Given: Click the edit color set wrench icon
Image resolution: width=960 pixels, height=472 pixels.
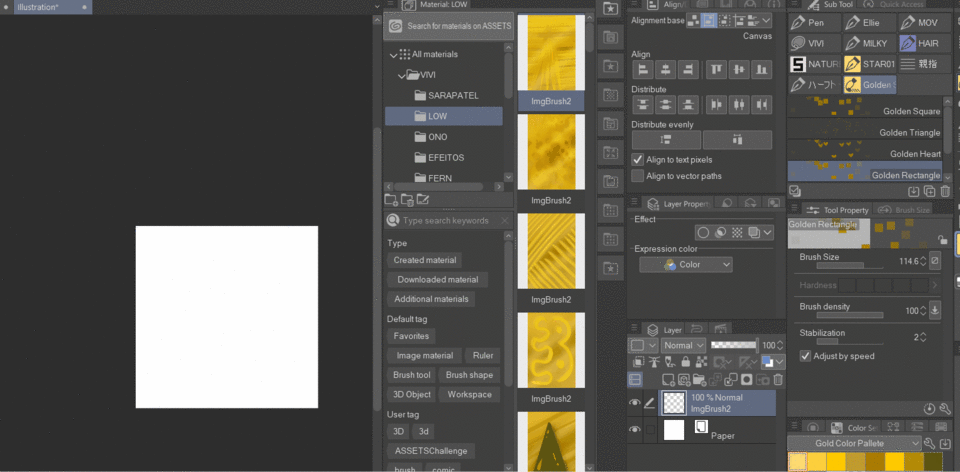Looking at the screenshot, I should pyautogui.click(x=930, y=443).
